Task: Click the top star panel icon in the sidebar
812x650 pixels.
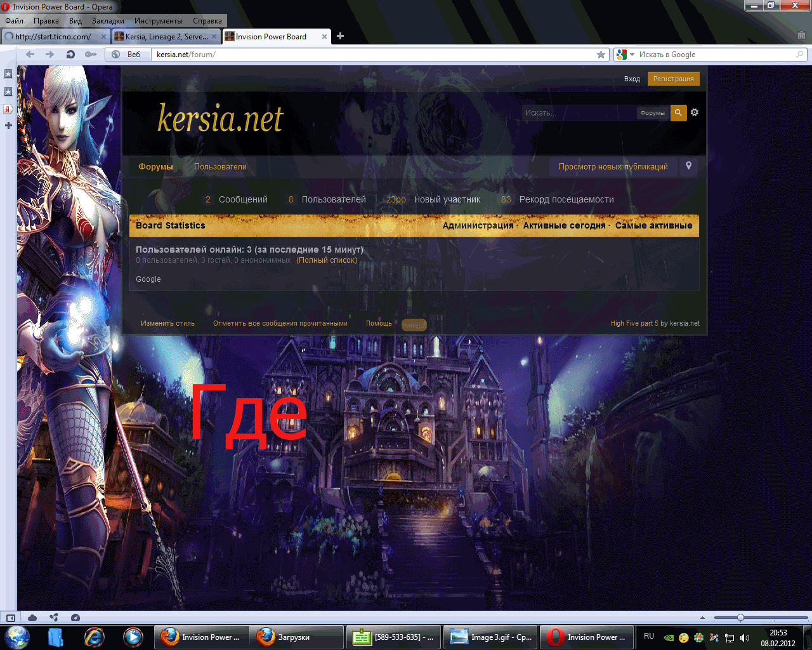Action: pos(8,74)
